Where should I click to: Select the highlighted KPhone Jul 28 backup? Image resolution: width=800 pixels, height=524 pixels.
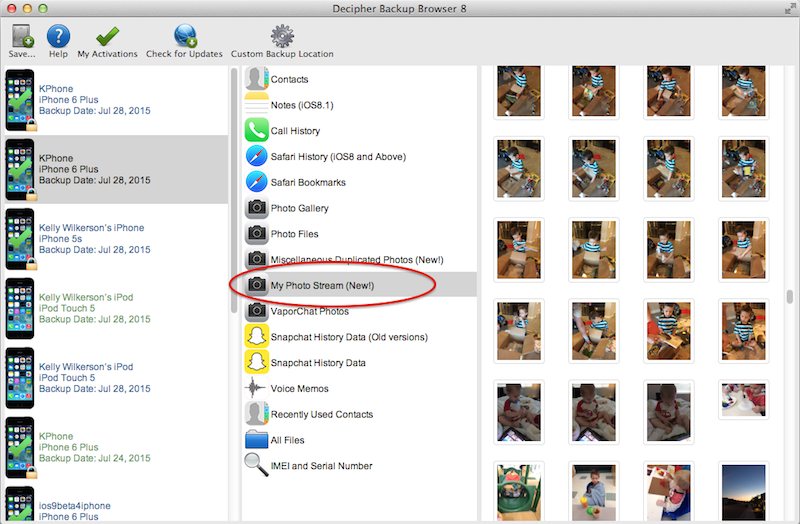(116, 169)
